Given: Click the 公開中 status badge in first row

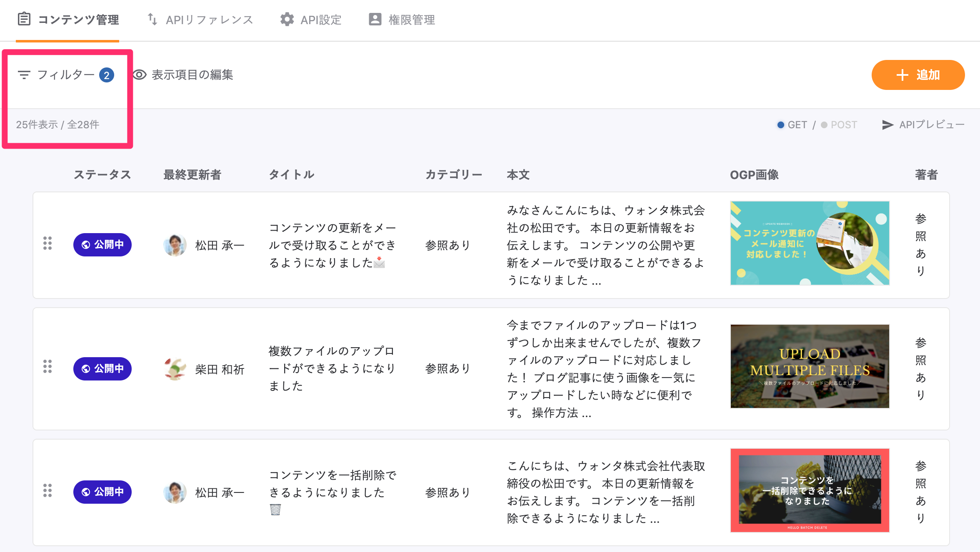Looking at the screenshot, I should tap(102, 245).
